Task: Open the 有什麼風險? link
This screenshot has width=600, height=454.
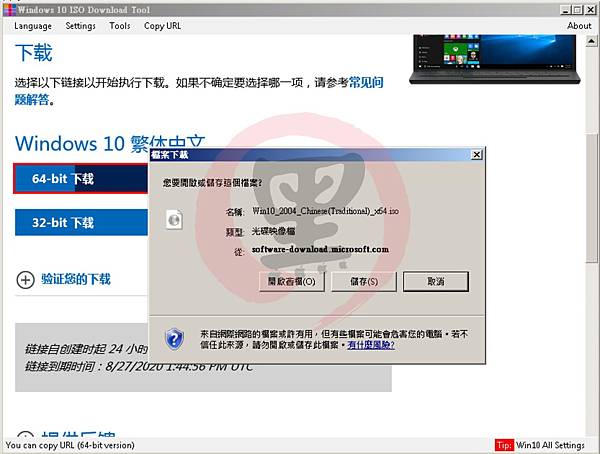Action: point(370,345)
